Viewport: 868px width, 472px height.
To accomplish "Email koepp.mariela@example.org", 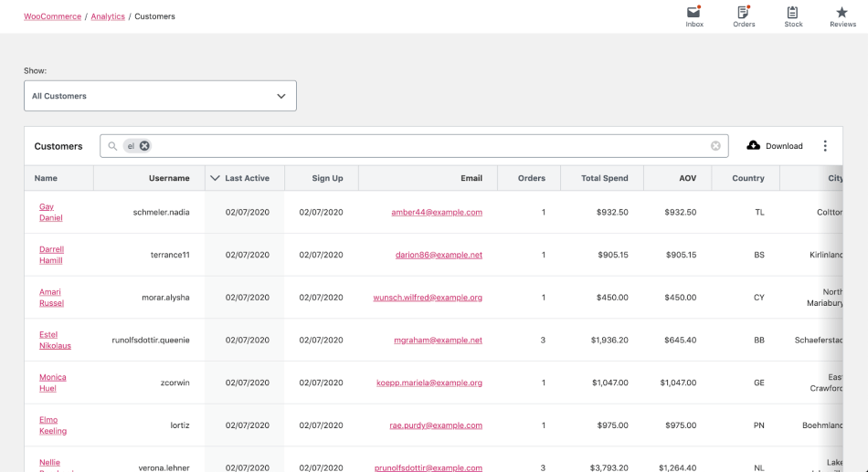I will 429,383.
